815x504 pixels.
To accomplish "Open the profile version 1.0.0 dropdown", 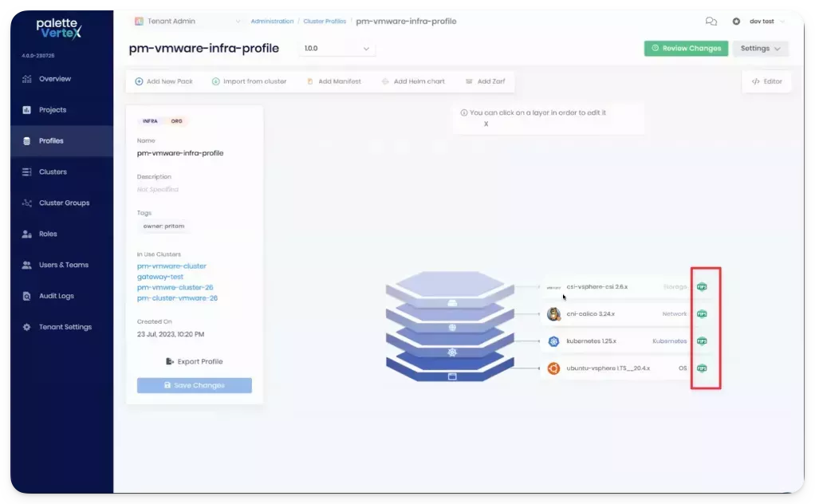I will [x=338, y=49].
